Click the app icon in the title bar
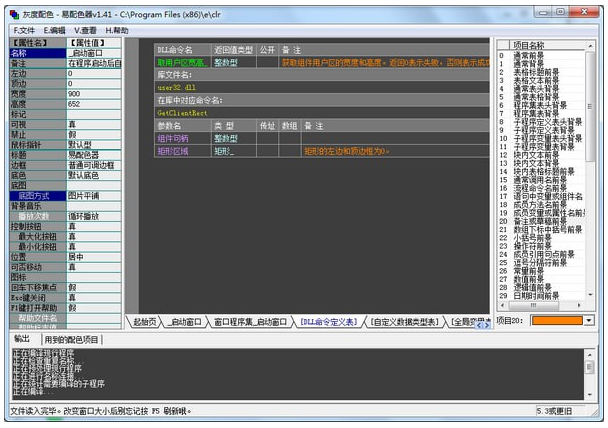The image size is (608, 428). tap(14, 14)
